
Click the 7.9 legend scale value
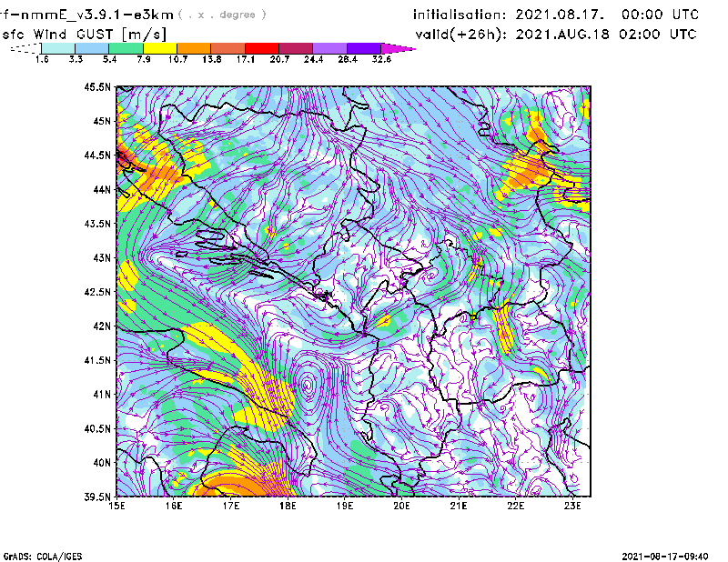[144, 59]
